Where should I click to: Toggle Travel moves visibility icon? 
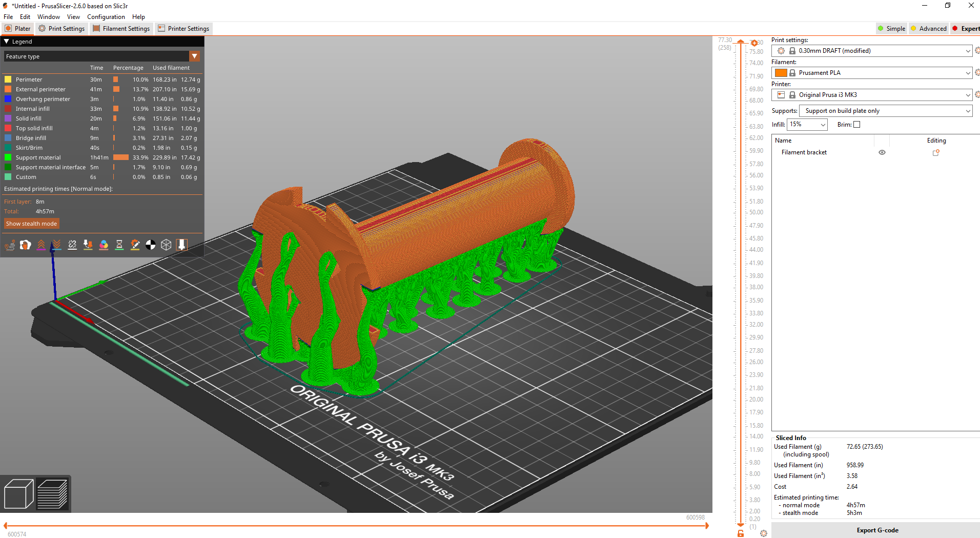(x=10, y=245)
